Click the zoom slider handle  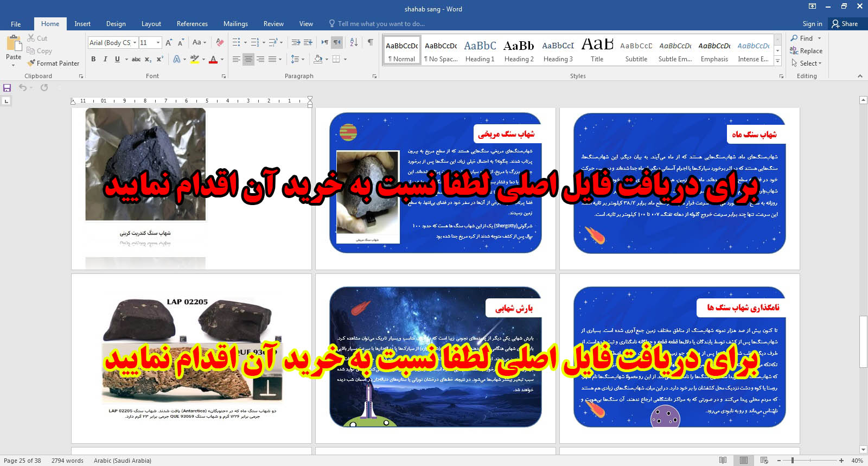[x=793, y=461]
